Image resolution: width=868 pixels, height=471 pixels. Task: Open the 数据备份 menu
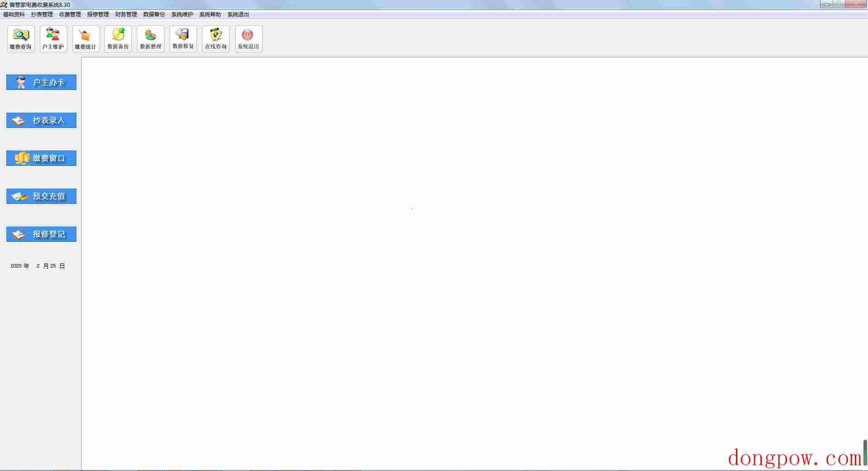[x=154, y=14]
